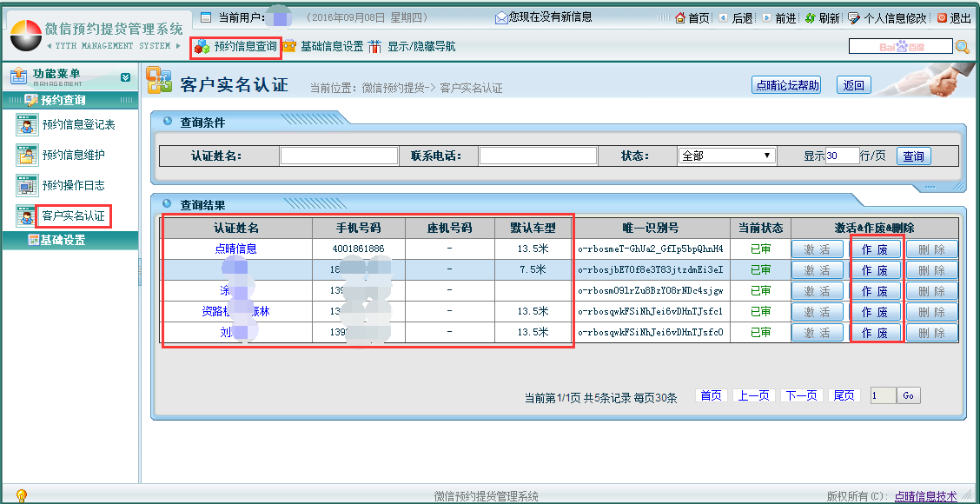
Task: Open 预约信息登记表 in the sidebar
Action: coord(78,125)
